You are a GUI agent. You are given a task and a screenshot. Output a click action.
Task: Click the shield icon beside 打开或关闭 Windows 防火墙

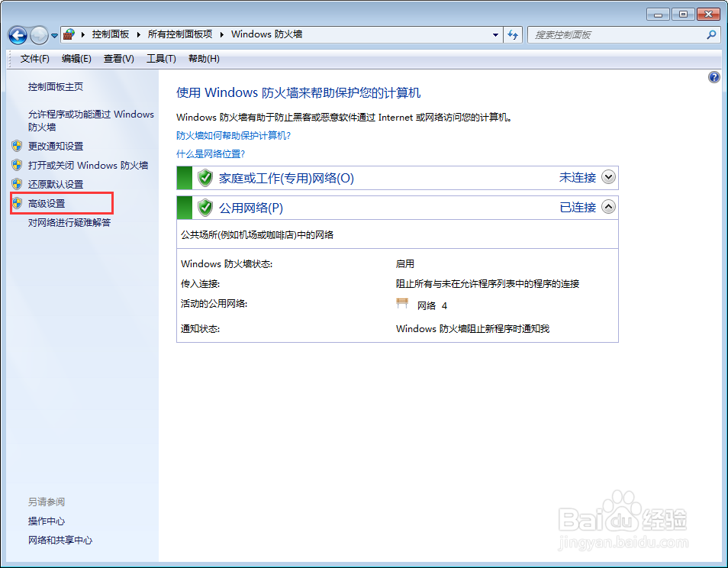click(17, 165)
